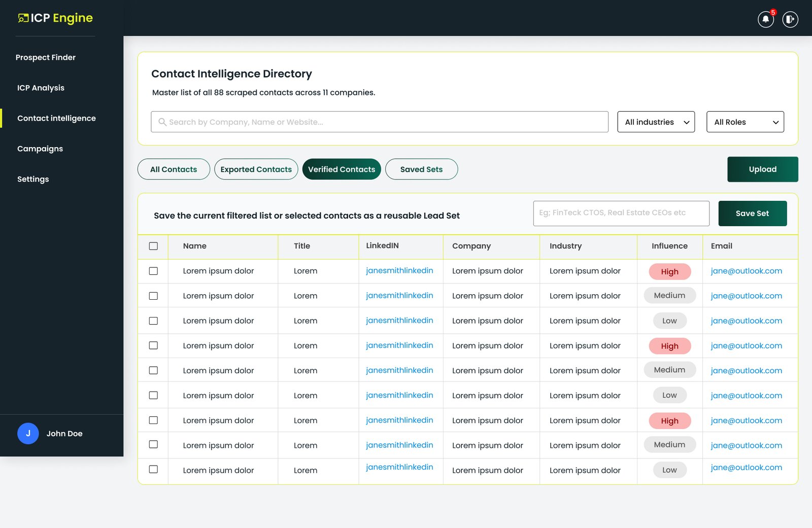Click the lead set name input field

tap(621, 214)
